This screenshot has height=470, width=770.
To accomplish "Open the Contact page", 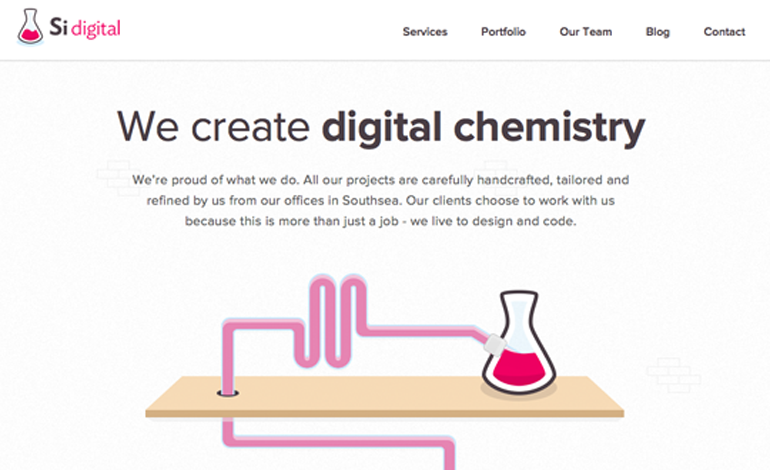I will click(724, 32).
